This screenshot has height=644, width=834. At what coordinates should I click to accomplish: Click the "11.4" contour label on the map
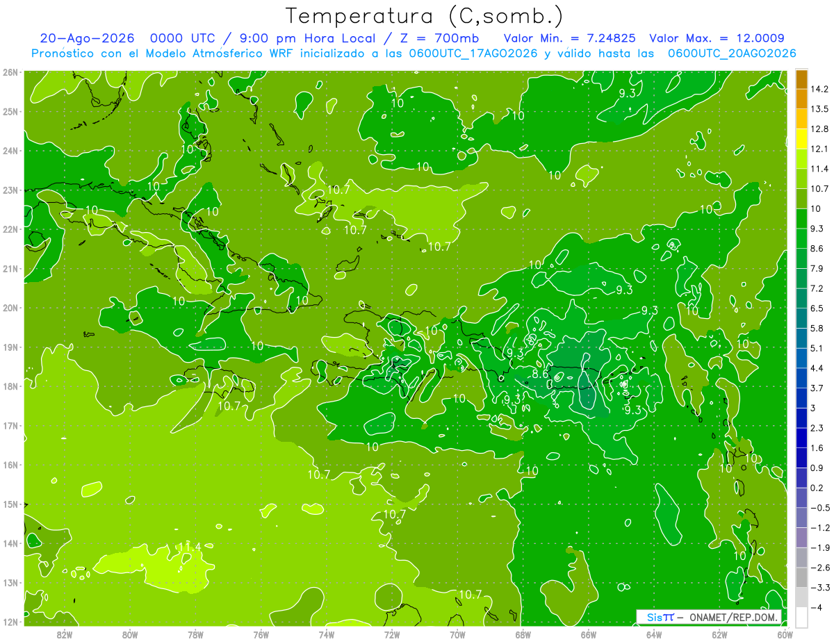coord(188,547)
